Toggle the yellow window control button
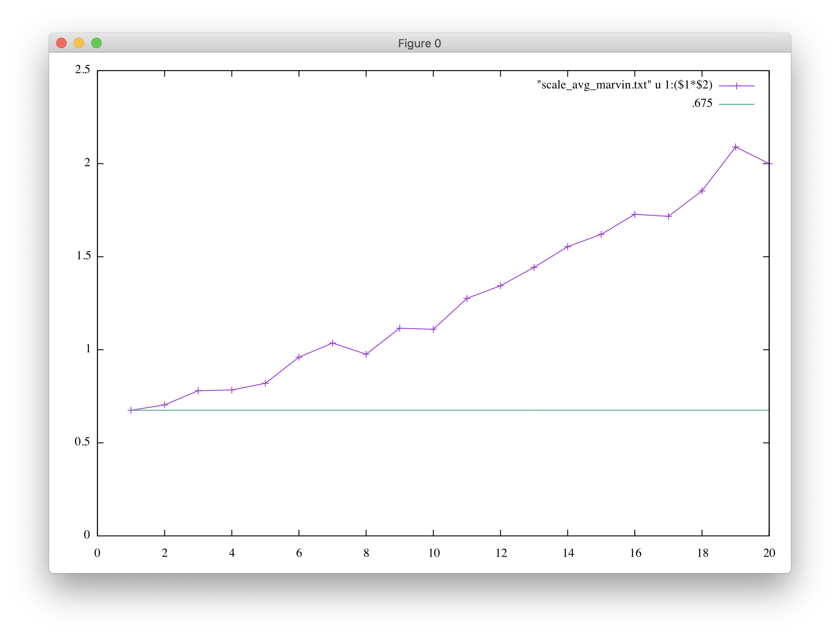 [x=79, y=43]
